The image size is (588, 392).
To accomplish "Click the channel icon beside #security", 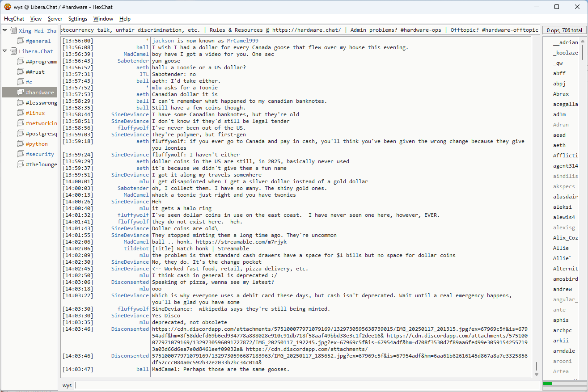I will click(20, 154).
